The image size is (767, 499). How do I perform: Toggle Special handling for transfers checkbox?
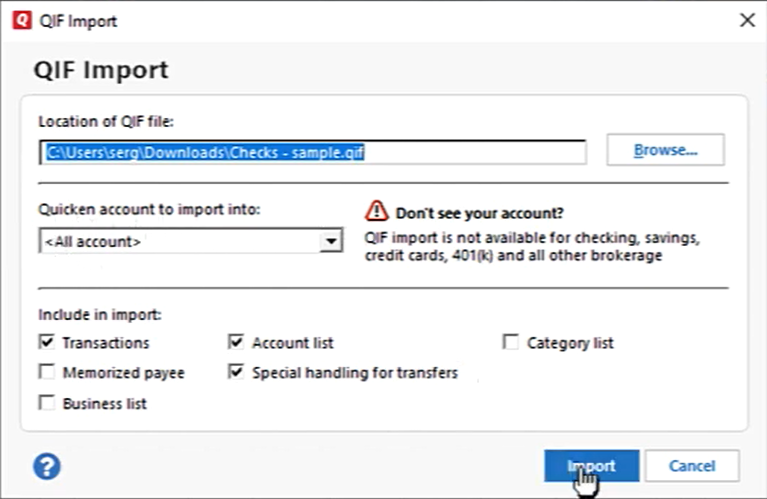pos(236,372)
